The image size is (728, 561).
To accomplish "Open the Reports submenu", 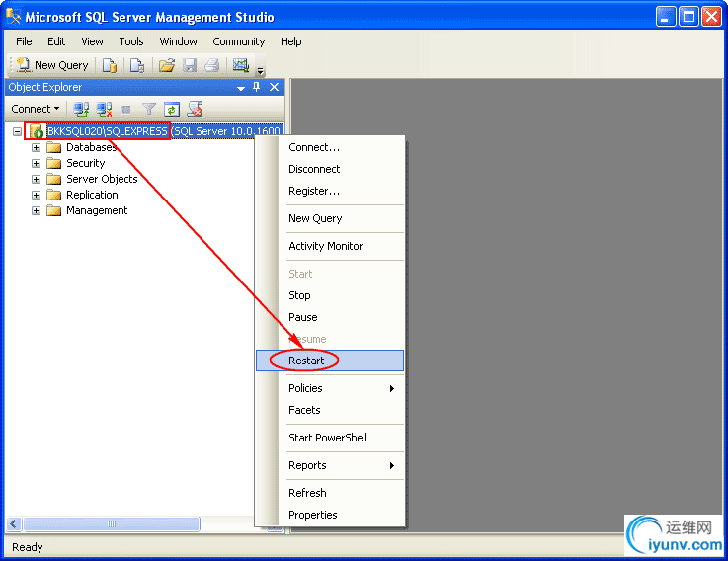I will [x=330, y=465].
